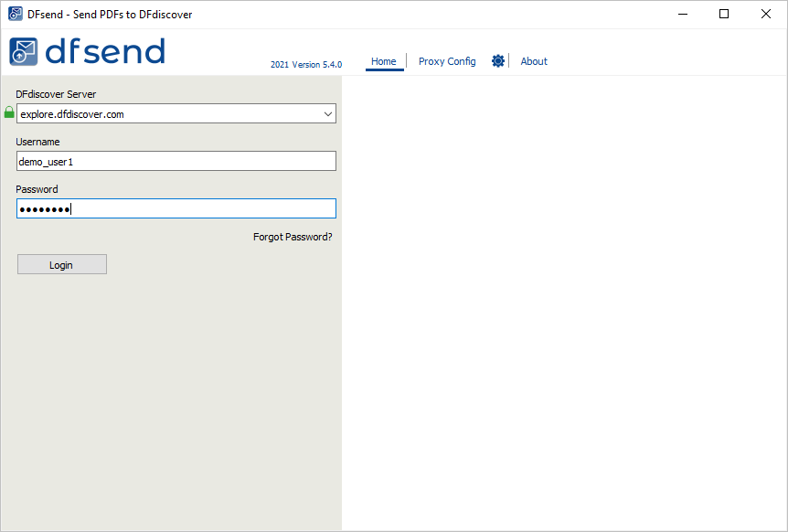Click the Login button
The width and height of the screenshot is (788, 532).
[x=62, y=264]
